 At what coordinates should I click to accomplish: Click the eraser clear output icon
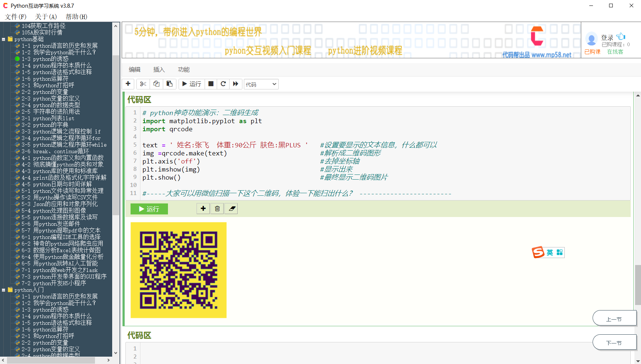click(231, 209)
